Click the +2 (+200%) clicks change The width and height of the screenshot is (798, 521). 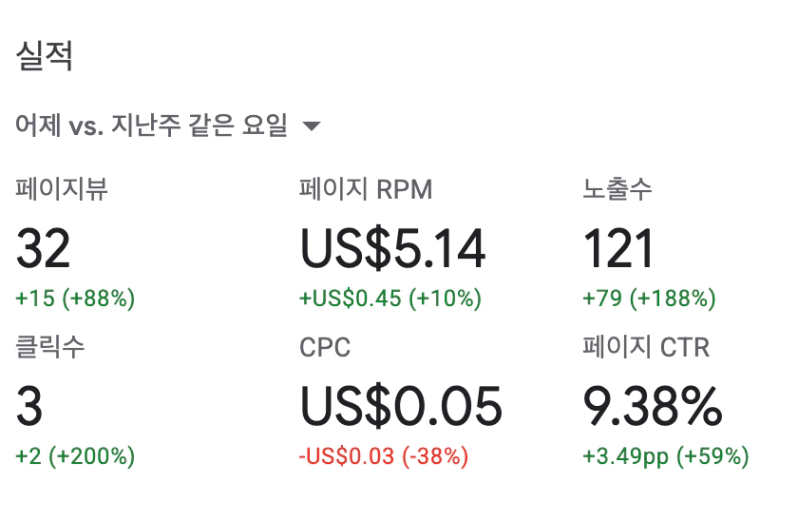[x=75, y=457]
